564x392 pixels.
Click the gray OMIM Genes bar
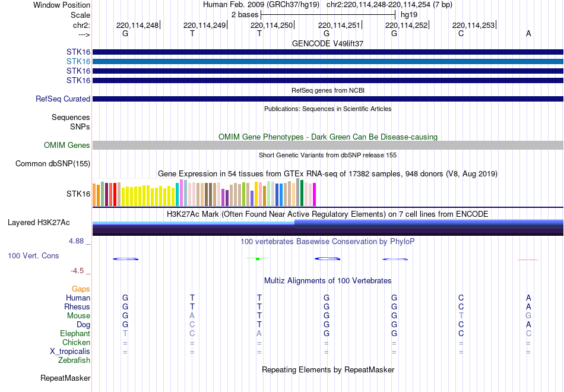pyautogui.click(x=328, y=145)
